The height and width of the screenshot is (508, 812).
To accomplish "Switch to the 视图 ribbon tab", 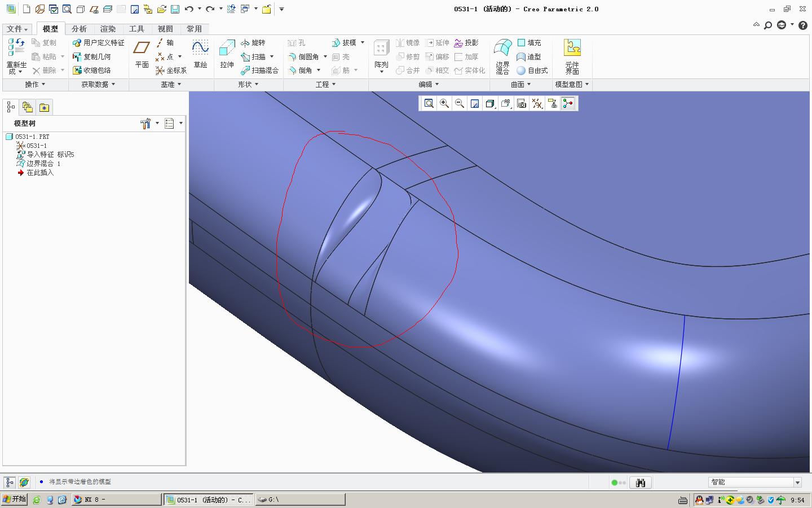I will [165, 29].
